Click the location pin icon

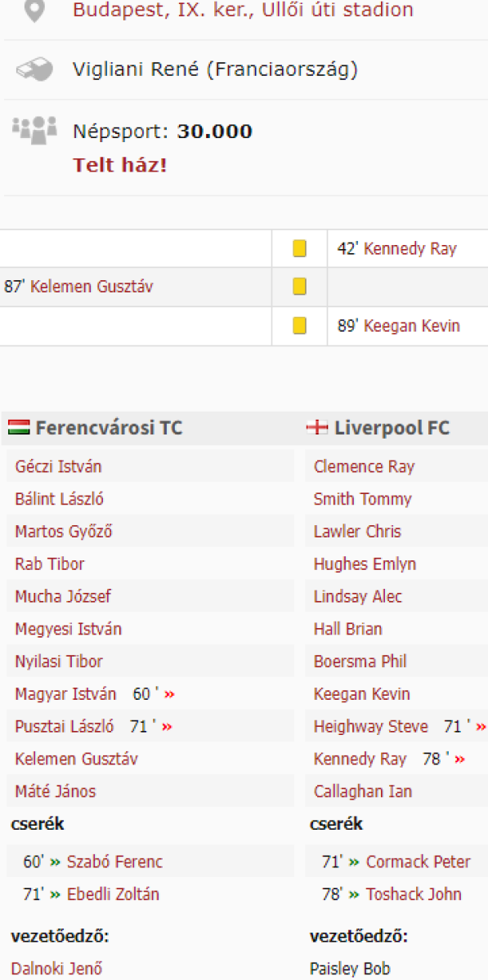[x=34, y=10]
